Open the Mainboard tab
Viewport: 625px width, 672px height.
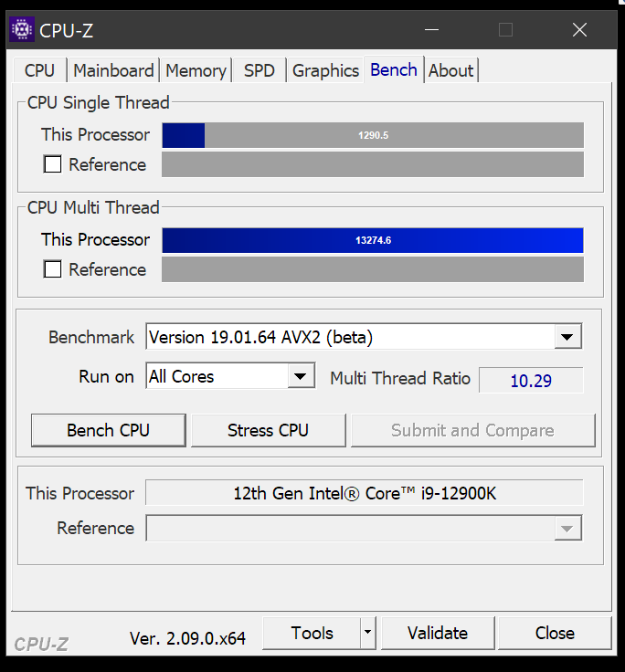(x=113, y=70)
